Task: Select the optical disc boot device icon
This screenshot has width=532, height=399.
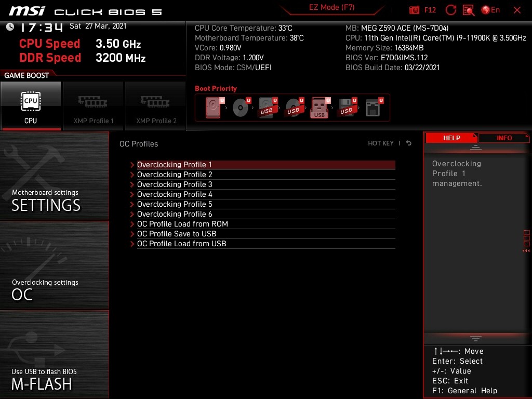Action: tap(241, 108)
